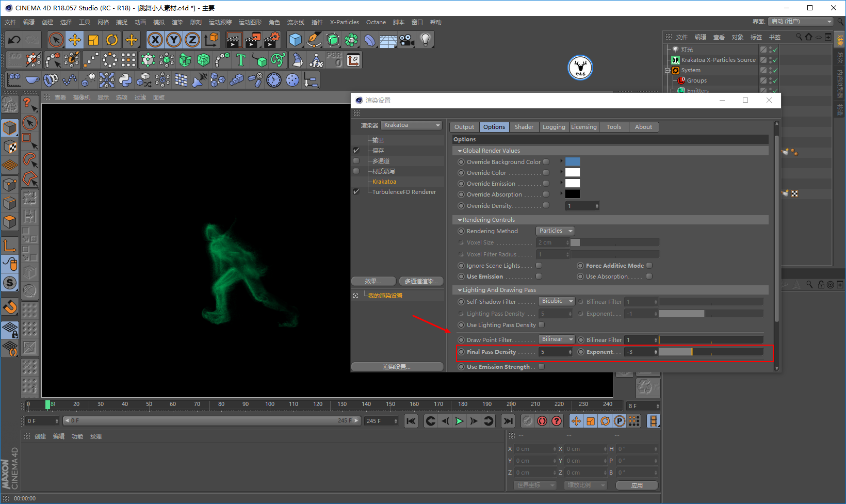Select the Move tool

[75, 40]
